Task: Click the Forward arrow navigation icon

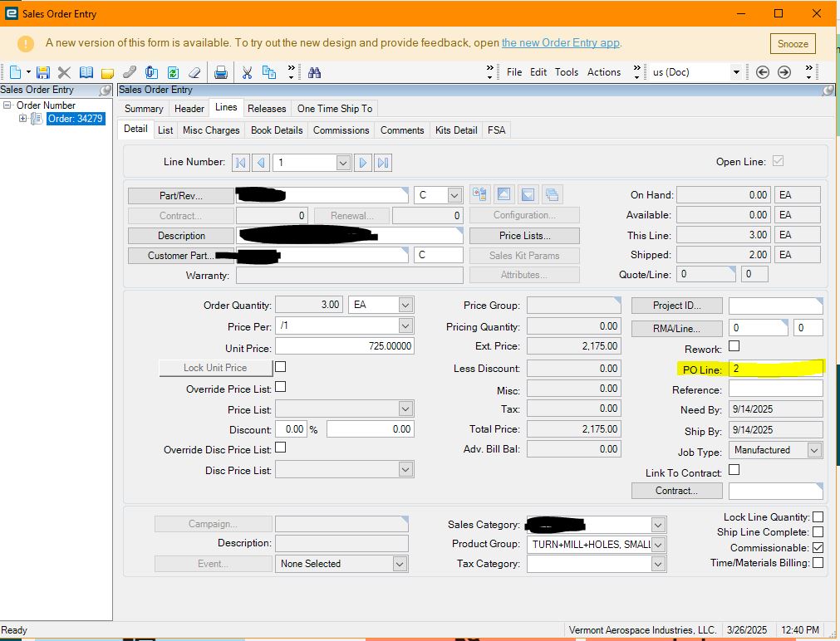Action: 784,71
